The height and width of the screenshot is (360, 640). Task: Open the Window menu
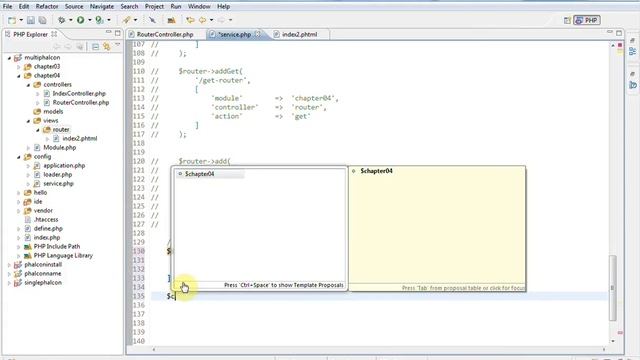click(199, 7)
